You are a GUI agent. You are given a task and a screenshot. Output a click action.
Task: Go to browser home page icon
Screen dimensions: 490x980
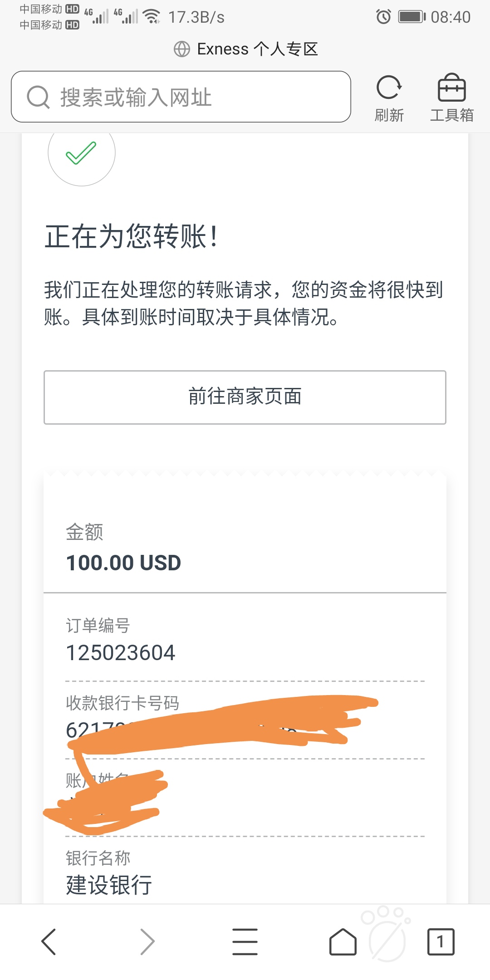coord(343,941)
